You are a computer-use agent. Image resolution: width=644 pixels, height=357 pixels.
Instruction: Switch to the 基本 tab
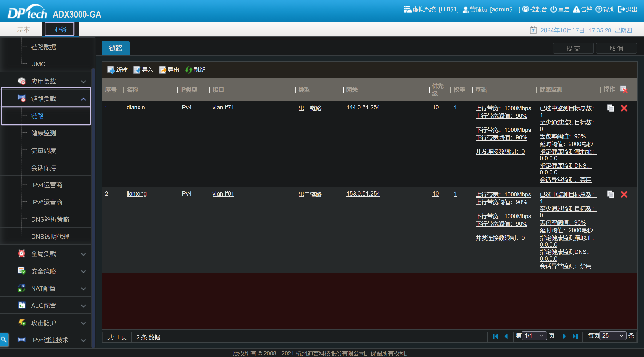point(23,30)
